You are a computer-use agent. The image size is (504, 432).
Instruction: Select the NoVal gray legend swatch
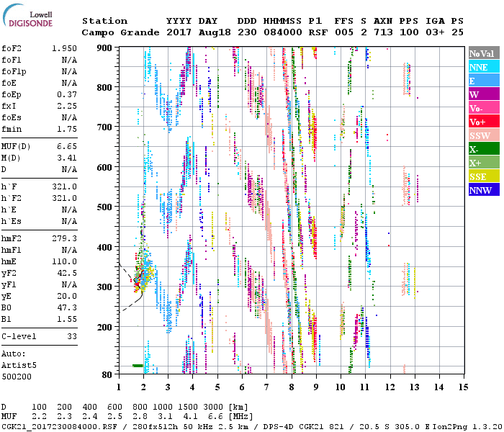click(x=483, y=53)
